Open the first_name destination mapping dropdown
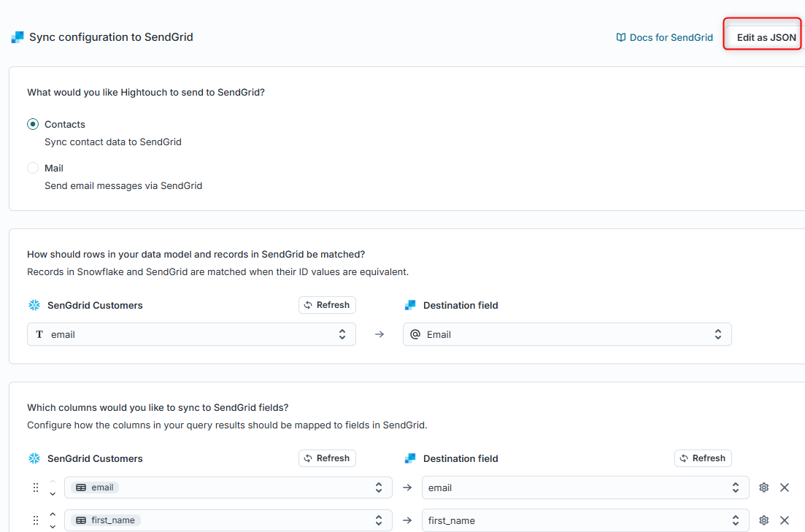This screenshot has height=532, width=805. click(585, 520)
